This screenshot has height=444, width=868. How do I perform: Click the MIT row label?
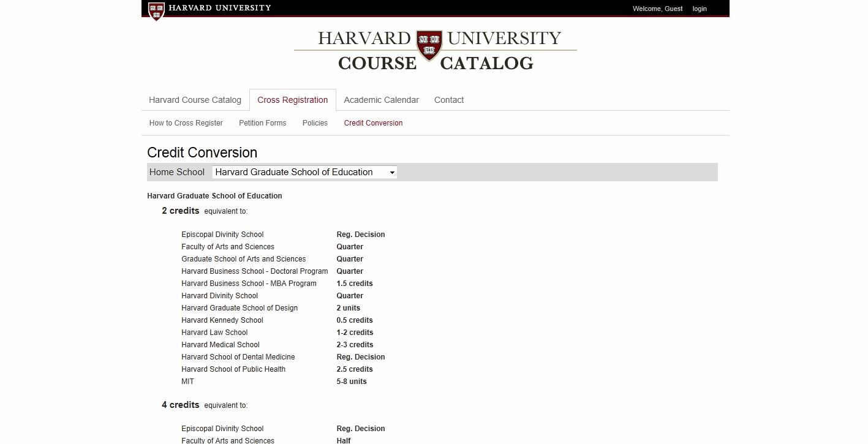(x=187, y=382)
